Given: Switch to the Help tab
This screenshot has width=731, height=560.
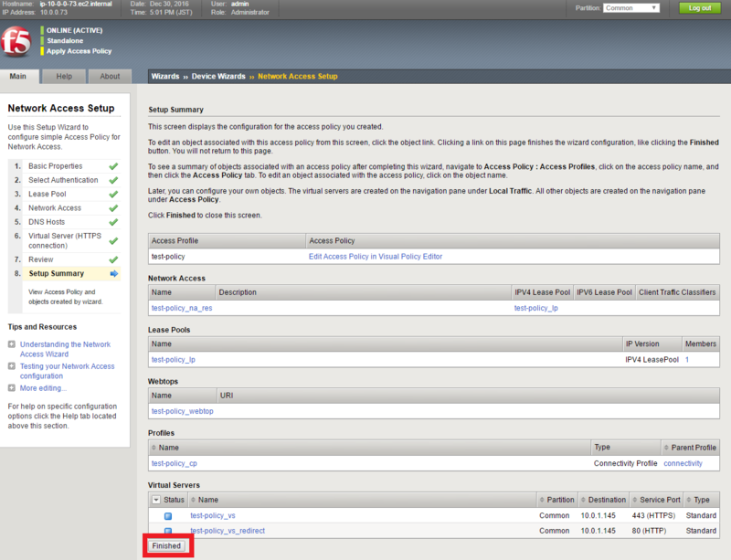Looking at the screenshot, I should pyautogui.click(x=64, y=77).
